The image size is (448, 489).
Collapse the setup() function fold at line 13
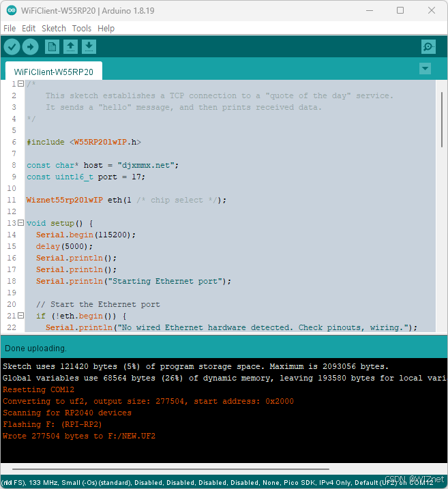click(x=21, y=222)
